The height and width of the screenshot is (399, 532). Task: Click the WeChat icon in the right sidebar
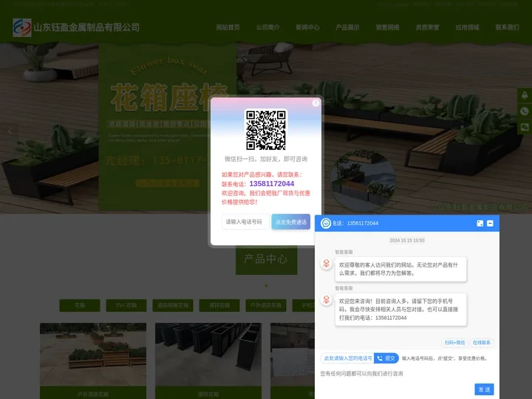pos(525,127)
